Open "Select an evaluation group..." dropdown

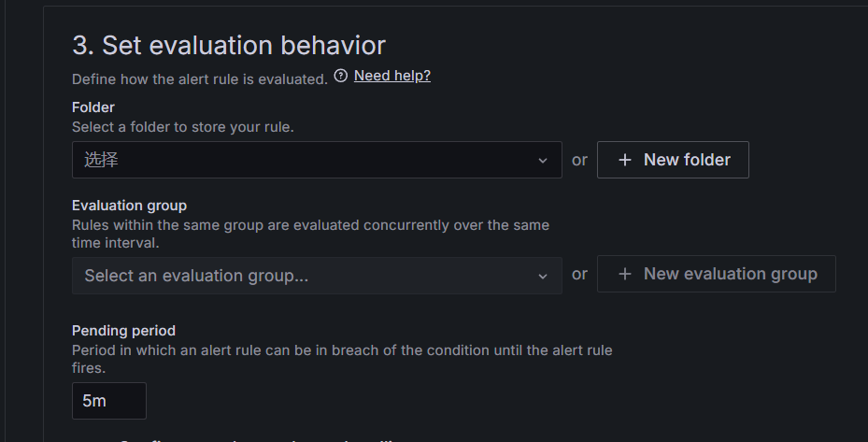click(299, 276)
